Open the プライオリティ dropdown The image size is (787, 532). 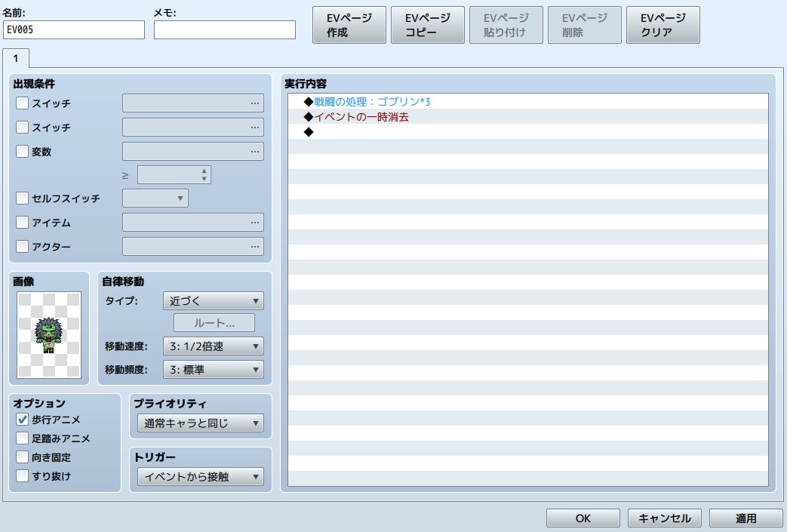point(200,423)
